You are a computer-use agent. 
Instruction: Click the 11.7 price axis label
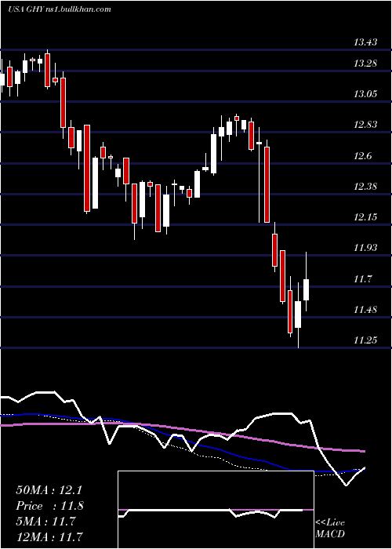[x=363, y=279]
